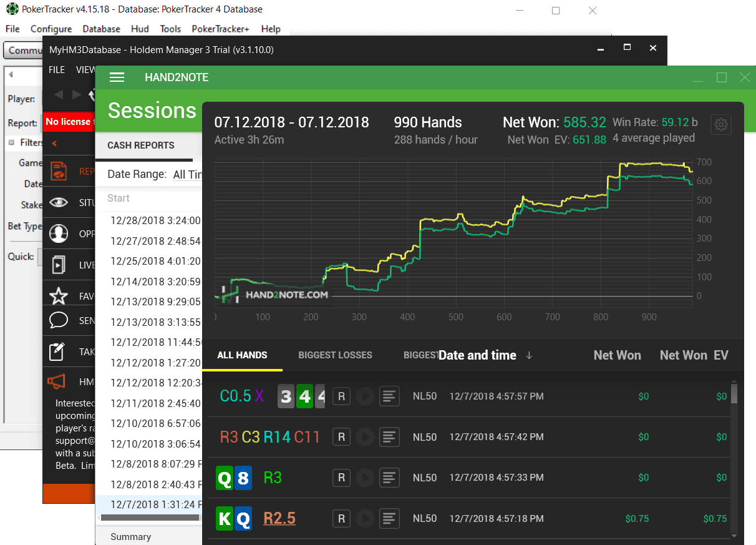Viewport: 756px width, 545px height.
Task: Open notes icon for the 4:57:42 PM hand
Action: [x=389, y=437]
